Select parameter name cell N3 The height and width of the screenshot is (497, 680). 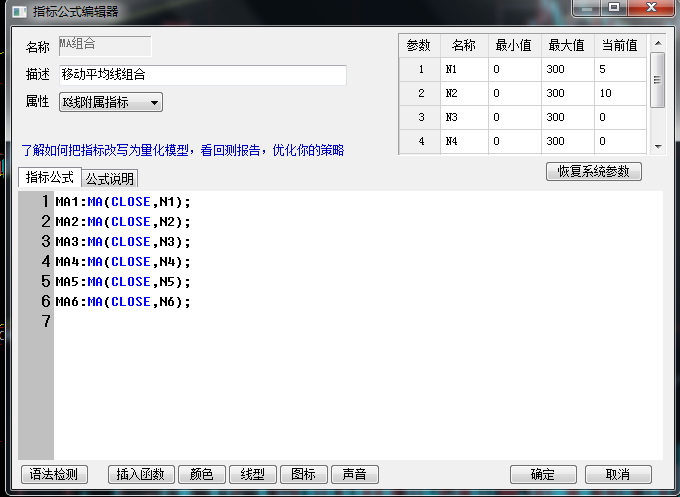[x=464, y=117]
